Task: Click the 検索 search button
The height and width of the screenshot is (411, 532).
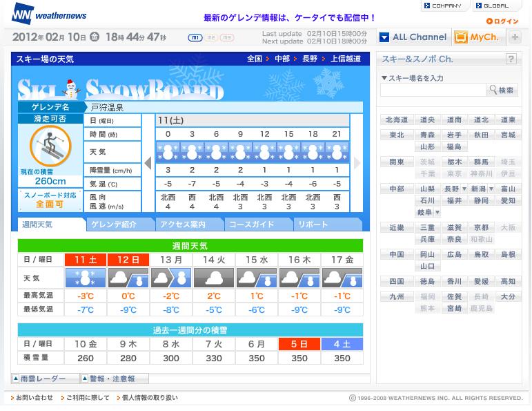Action: click(x=502, y=90)
